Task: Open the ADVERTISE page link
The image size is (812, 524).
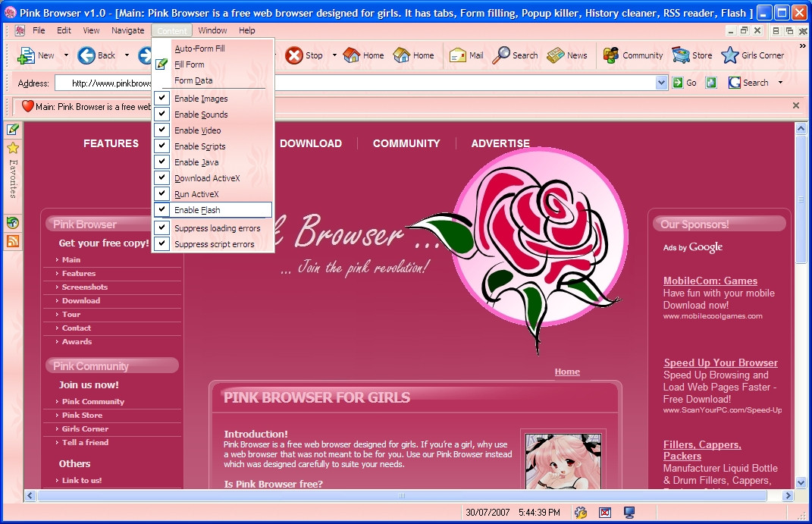Action: pos(500,143)
